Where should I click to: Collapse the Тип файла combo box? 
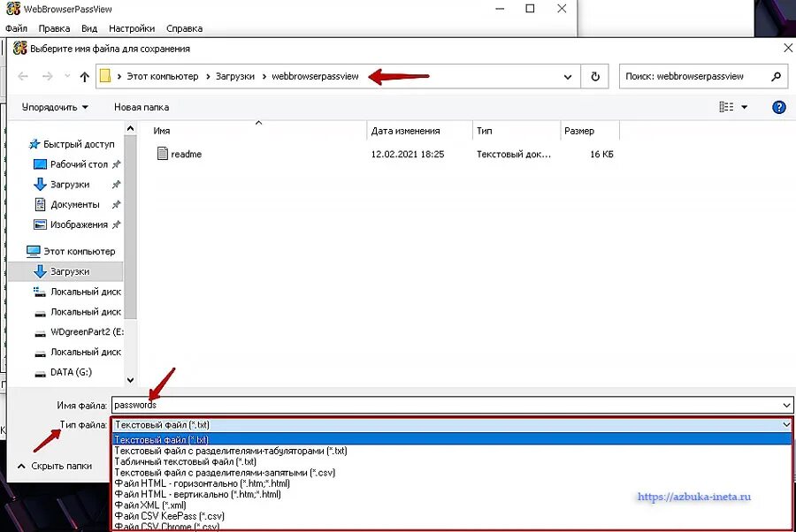pyautogui.click(x=786, y=424)
